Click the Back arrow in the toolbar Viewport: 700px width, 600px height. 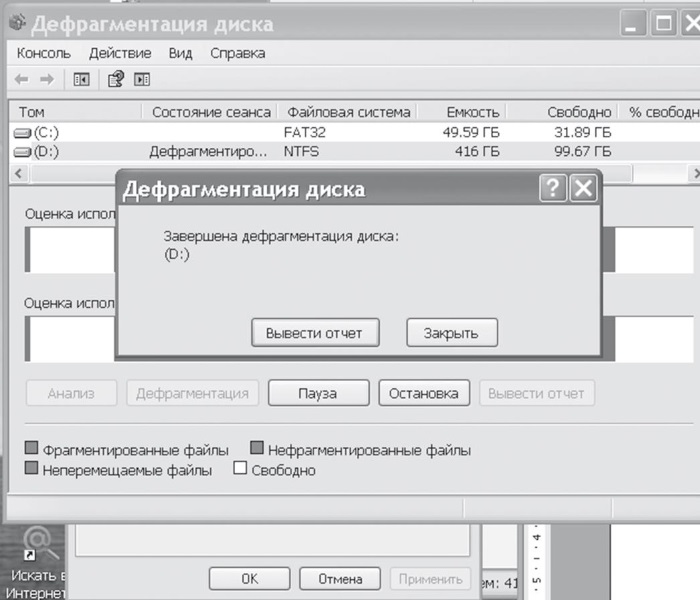21,79
